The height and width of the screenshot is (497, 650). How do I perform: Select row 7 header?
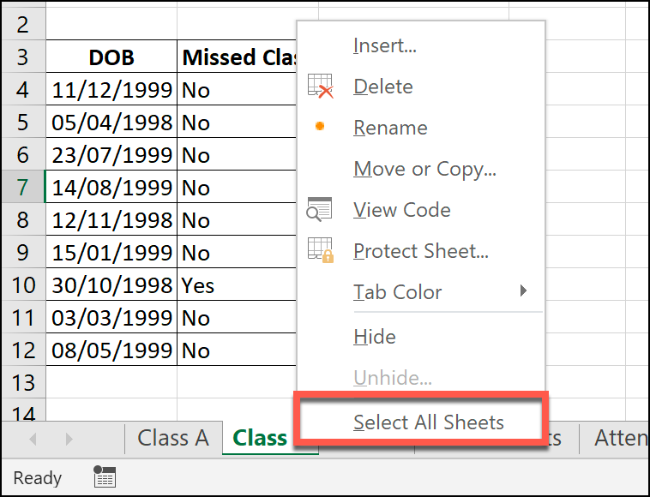pos(22,187)
